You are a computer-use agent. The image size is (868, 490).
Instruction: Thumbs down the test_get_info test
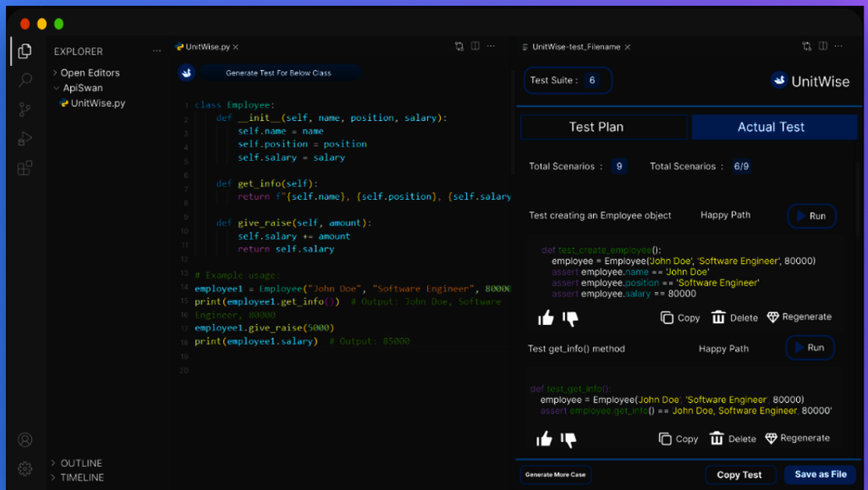click(x=569, y=440)
